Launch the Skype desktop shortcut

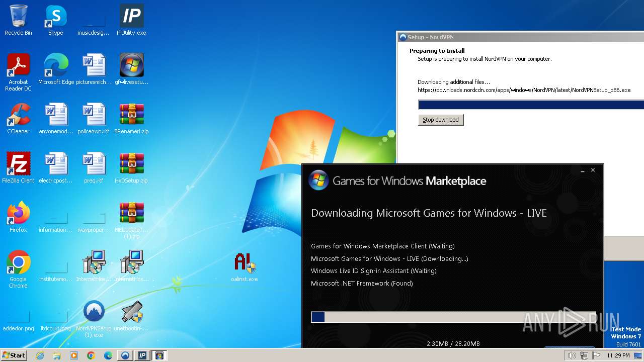point(56,20)
